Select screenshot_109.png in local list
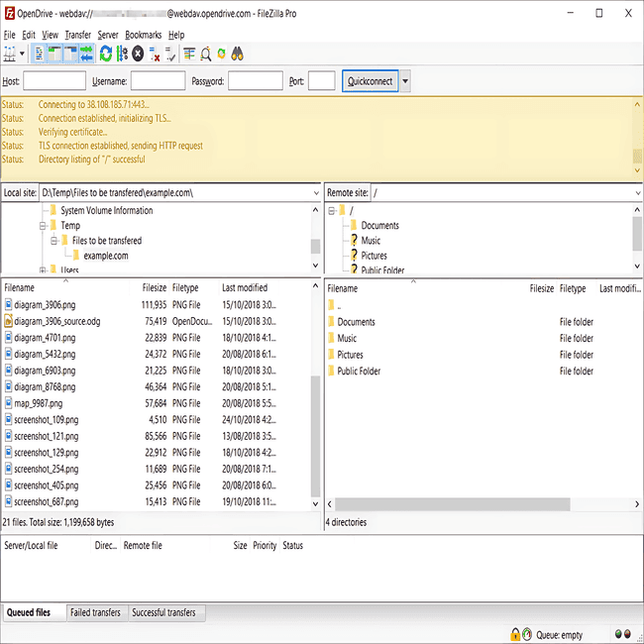 pyautogui.click(x=46, y=420)
